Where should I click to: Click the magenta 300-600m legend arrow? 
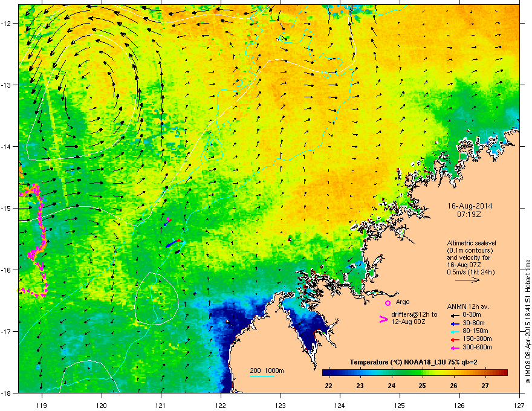pyautogui.click(x=455, y=348)
